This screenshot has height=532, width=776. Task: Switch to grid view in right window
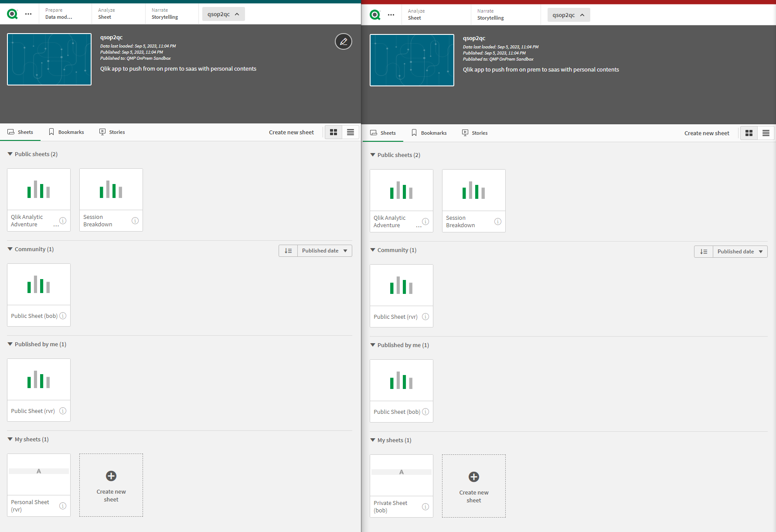point(749,133)
